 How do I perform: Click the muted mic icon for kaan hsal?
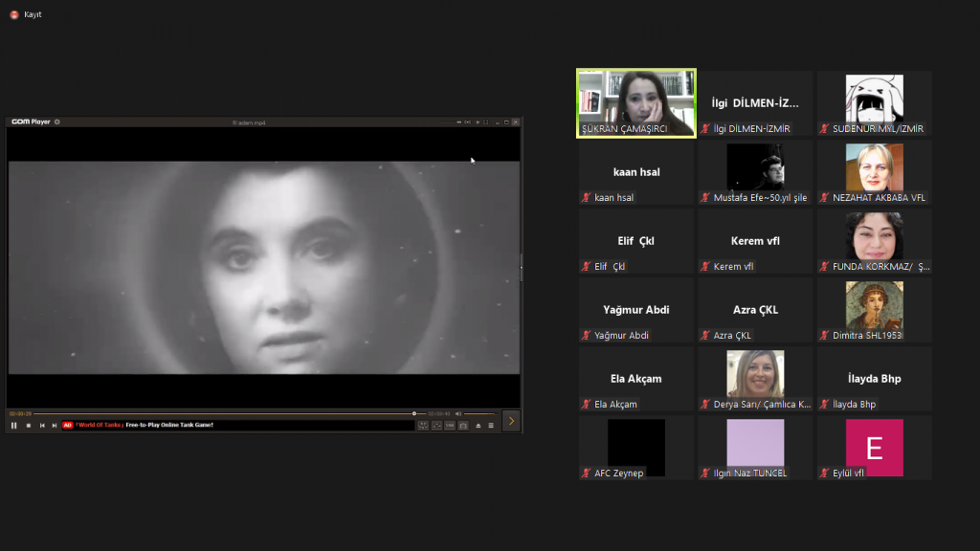(585, 198)
